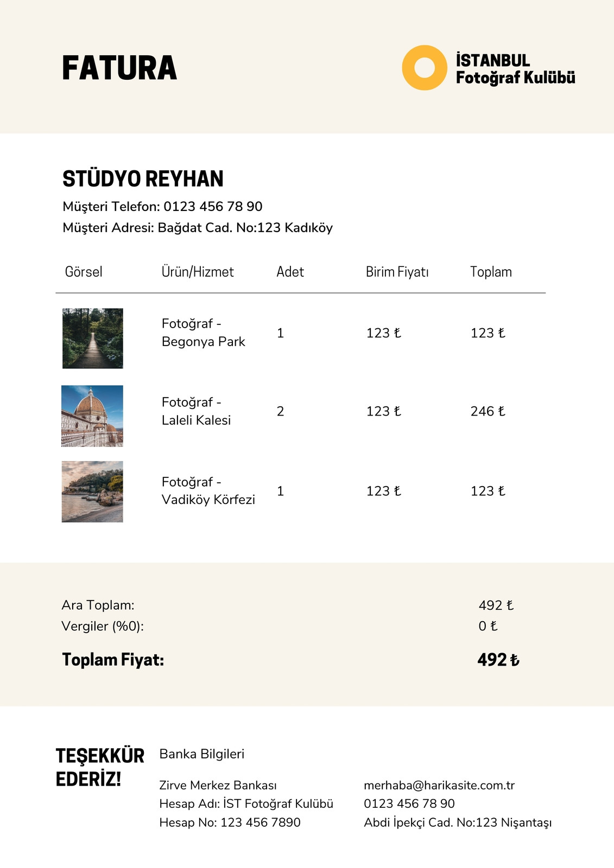Click the Müşteri Adresi line
The image size is (614, 868).
[198, 228]
